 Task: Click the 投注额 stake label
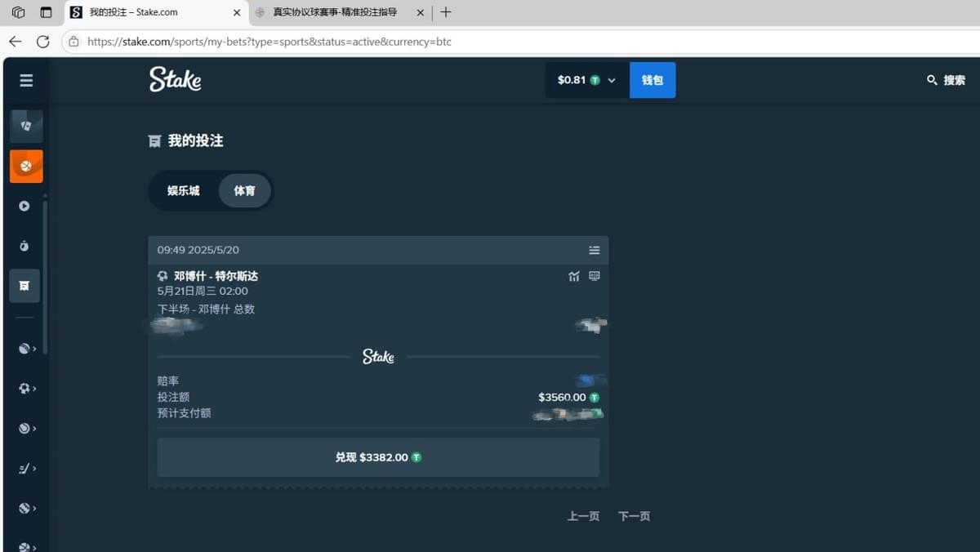(173, 398)
